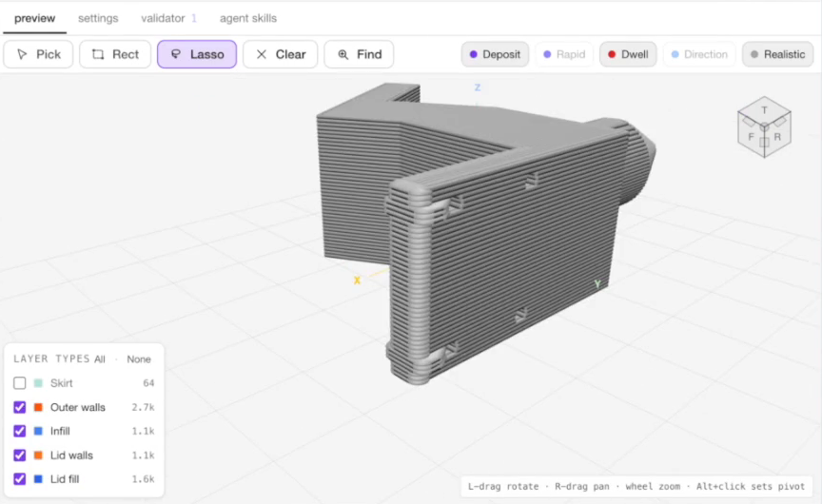Choose the Lasso selection tool
Screen dimensions: 822x504
tap(197, 54)
